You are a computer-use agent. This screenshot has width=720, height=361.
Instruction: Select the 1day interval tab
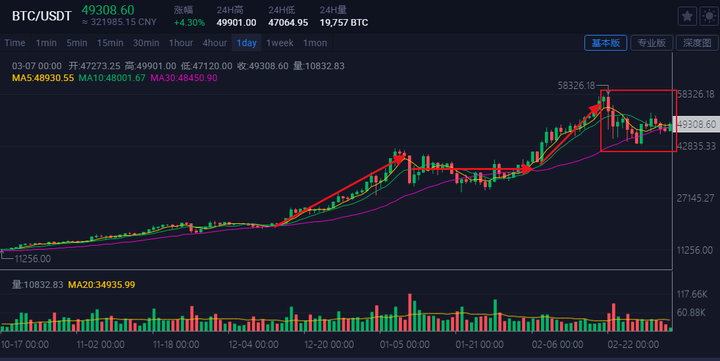247,43
